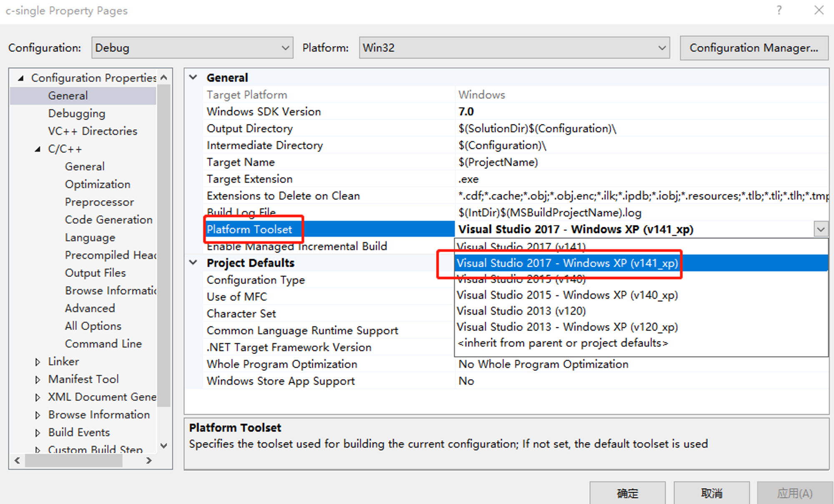
Task: Click the Windows SDK Version value 7.0
Action: click(641, 111)
